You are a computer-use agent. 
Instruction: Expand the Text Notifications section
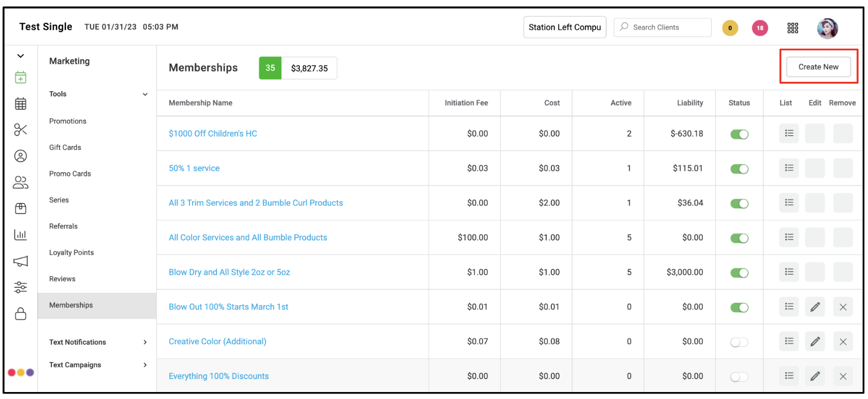point(145,342)
